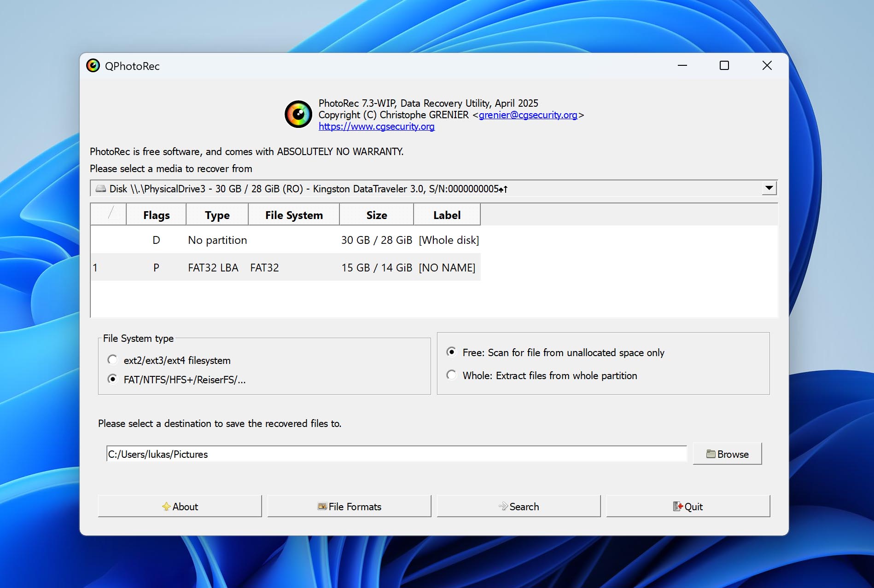Open the About dialog
The image size is (874, 588).
click(180, 506)
